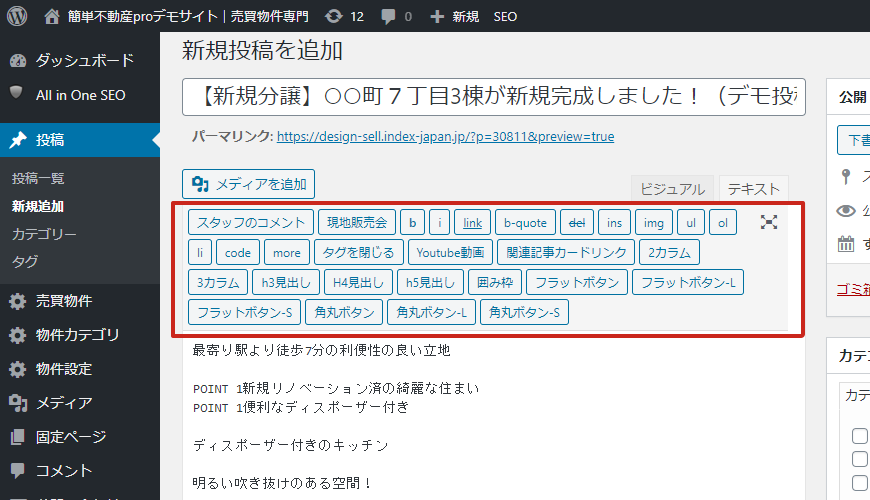Switch to the ビジュアル editor tab
The width and height of the screenshot is (870, 500).
672,189
